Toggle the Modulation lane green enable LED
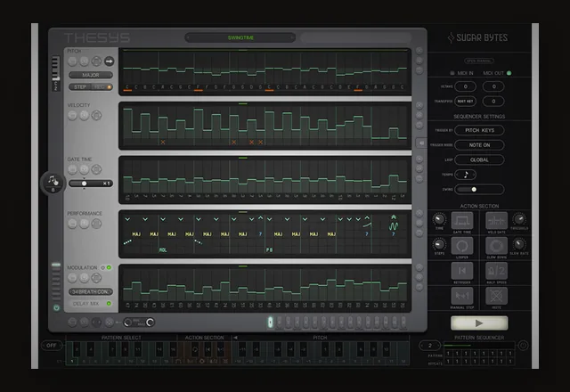The width and height of the screenshot is (570, 392). coord(109,267)
